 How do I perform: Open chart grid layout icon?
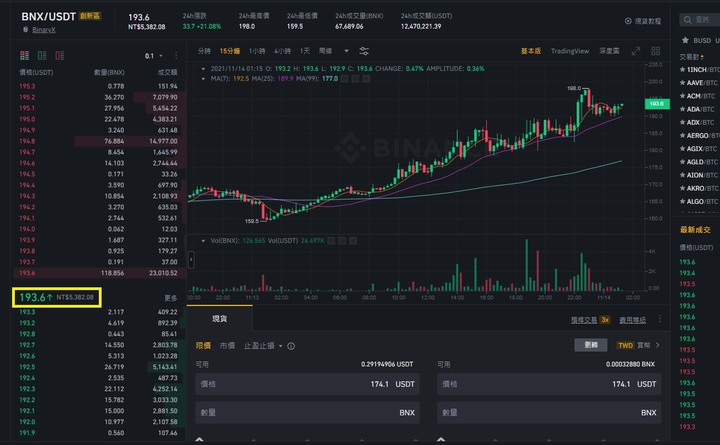(656, 51)
